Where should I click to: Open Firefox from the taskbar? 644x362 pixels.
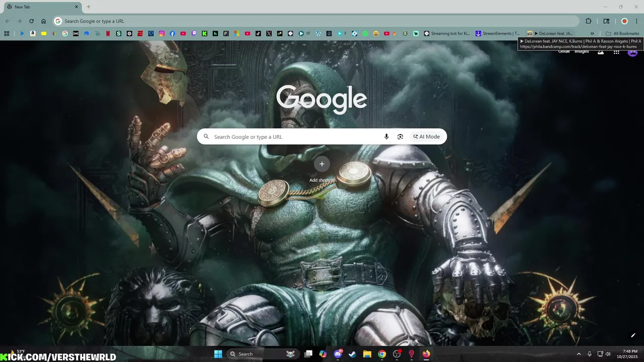coord(426,354)
